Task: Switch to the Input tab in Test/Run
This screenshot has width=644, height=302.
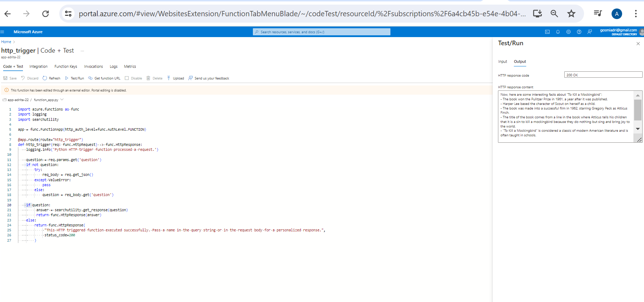Action: 503,61
